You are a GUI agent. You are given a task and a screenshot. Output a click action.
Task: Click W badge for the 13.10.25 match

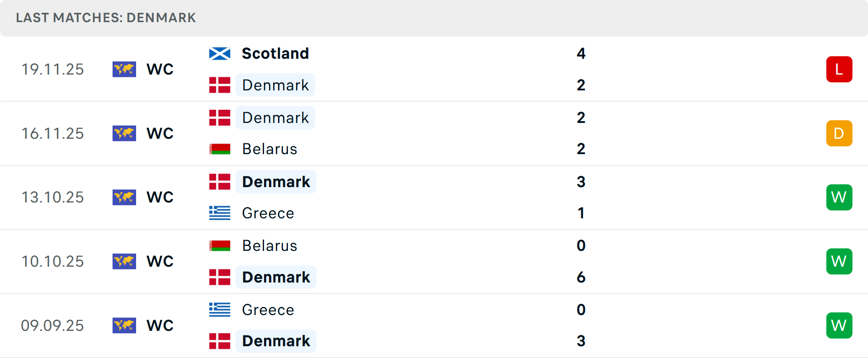point(839,198)
